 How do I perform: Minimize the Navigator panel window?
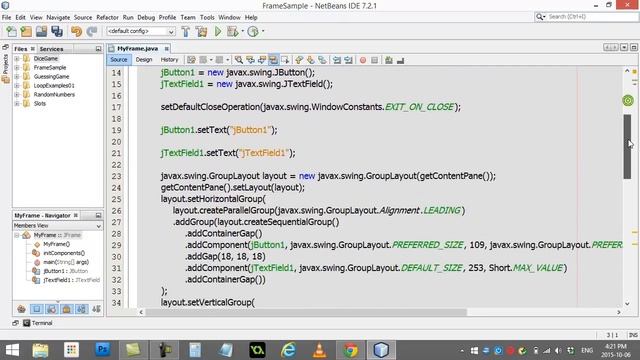(x=98, y=215)
